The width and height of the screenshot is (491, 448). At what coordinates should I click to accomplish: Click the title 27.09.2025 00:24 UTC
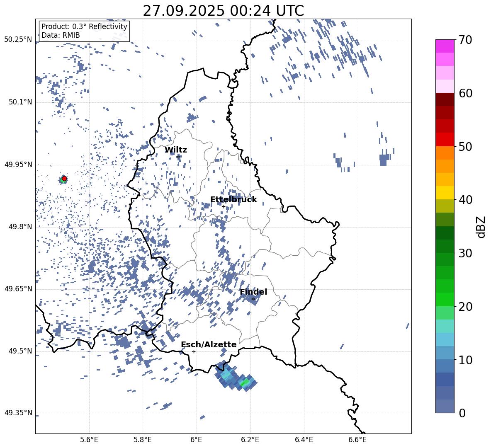(x=223, y=11)
